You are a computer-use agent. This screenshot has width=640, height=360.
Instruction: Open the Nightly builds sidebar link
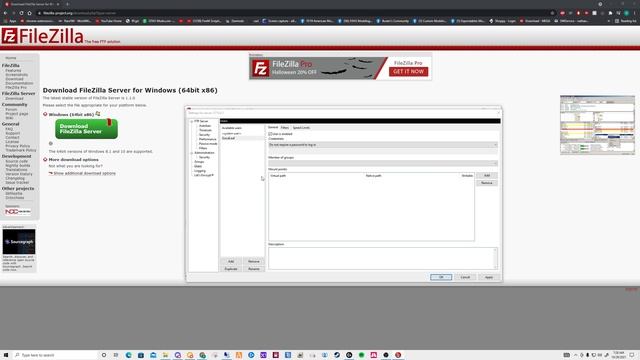(x=18, y=166)
